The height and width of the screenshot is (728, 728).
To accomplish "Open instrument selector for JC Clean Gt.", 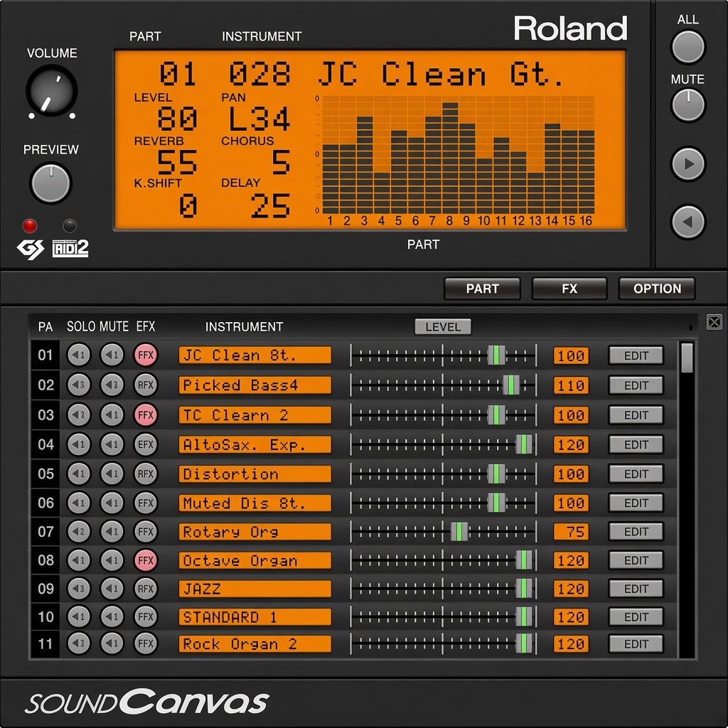I will (255, 355).
